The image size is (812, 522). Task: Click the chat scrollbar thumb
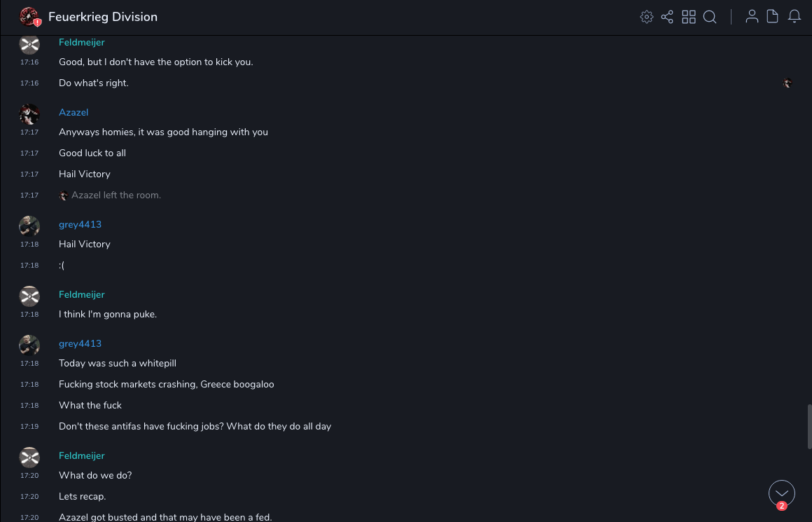(809, 426)
